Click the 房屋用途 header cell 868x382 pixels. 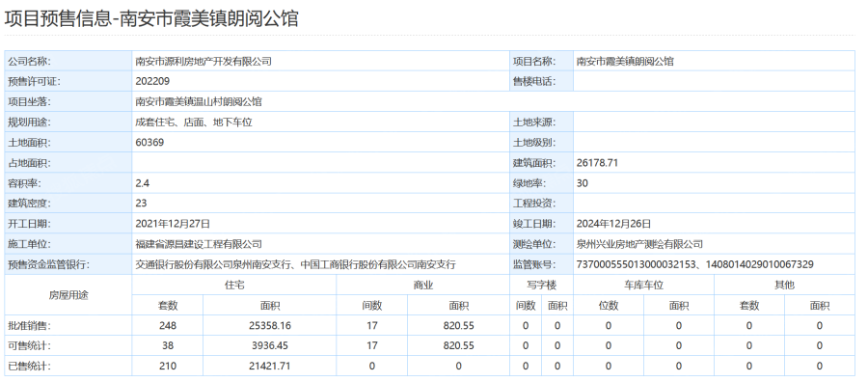68,295
